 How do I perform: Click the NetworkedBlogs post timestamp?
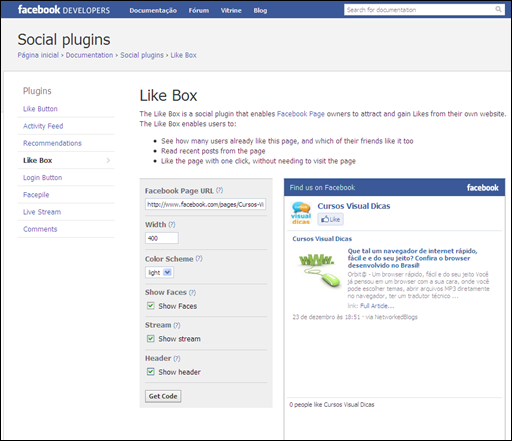[x=326, y=317]
